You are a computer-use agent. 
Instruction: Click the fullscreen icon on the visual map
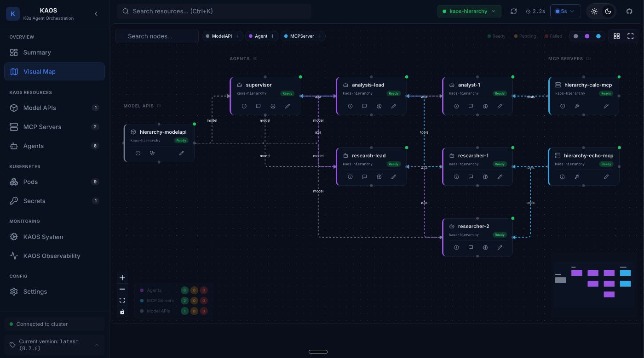[x=630, y=36]
